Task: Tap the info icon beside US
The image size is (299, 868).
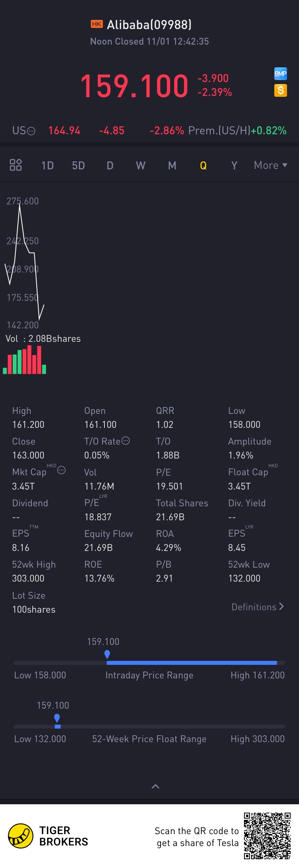Action: tap(31, 131)
